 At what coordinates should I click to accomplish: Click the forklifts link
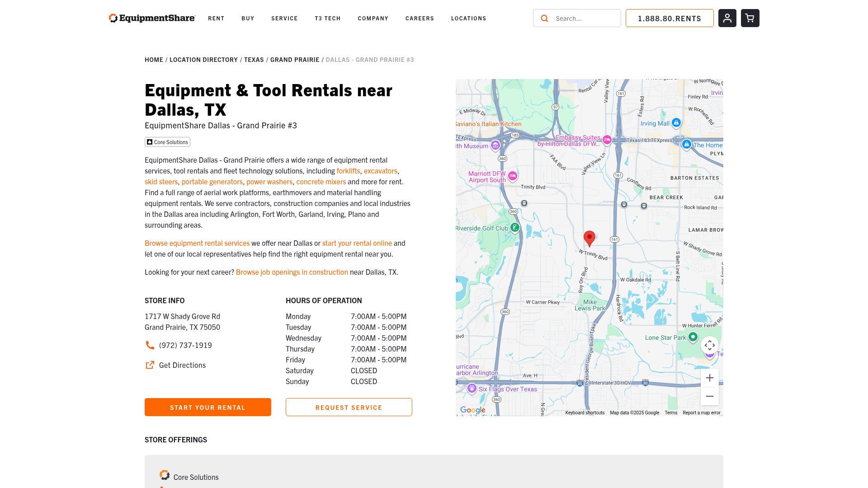point(348,171)
